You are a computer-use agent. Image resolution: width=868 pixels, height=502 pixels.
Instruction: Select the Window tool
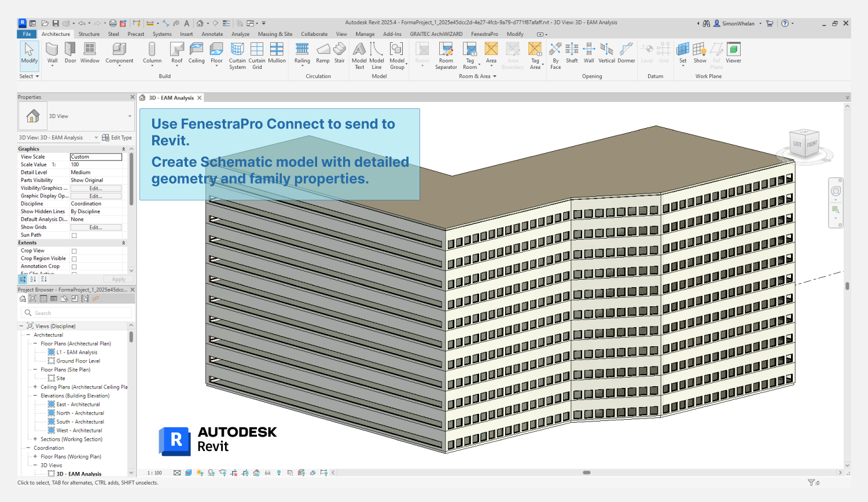(90, 53)
